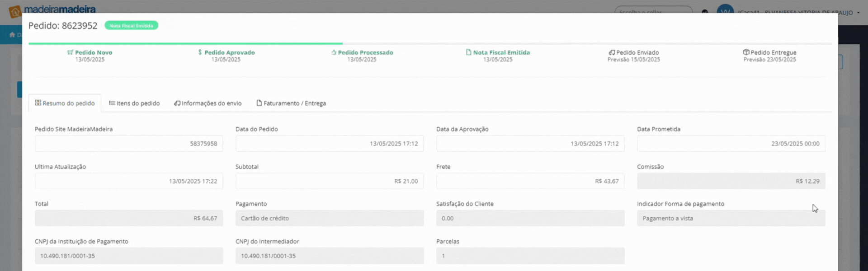Open the Itens do pedido tab

pyautogui.click(x=134, y=103)
